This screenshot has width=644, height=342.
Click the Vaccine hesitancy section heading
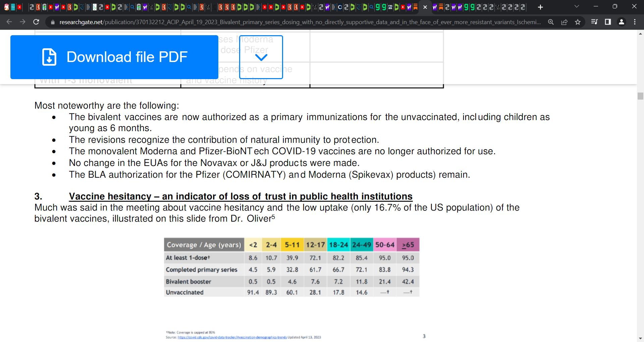click(x=240, y=196)
